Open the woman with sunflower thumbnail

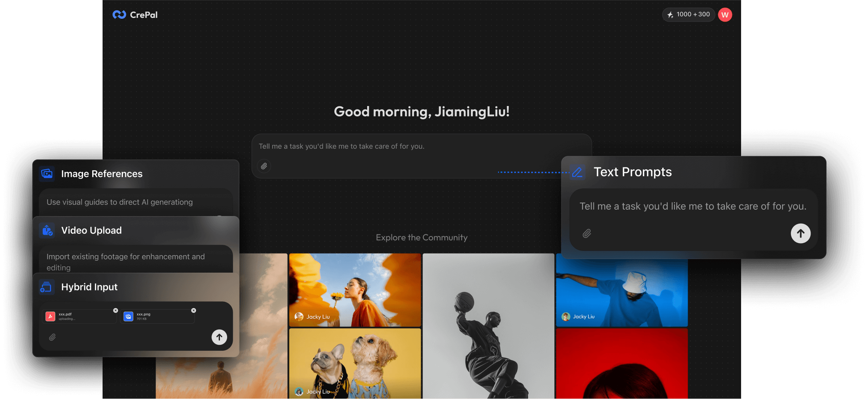(355, 290)
